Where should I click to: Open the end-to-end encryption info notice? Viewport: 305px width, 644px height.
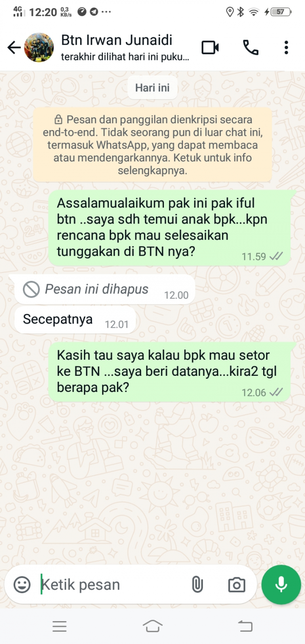152,145
